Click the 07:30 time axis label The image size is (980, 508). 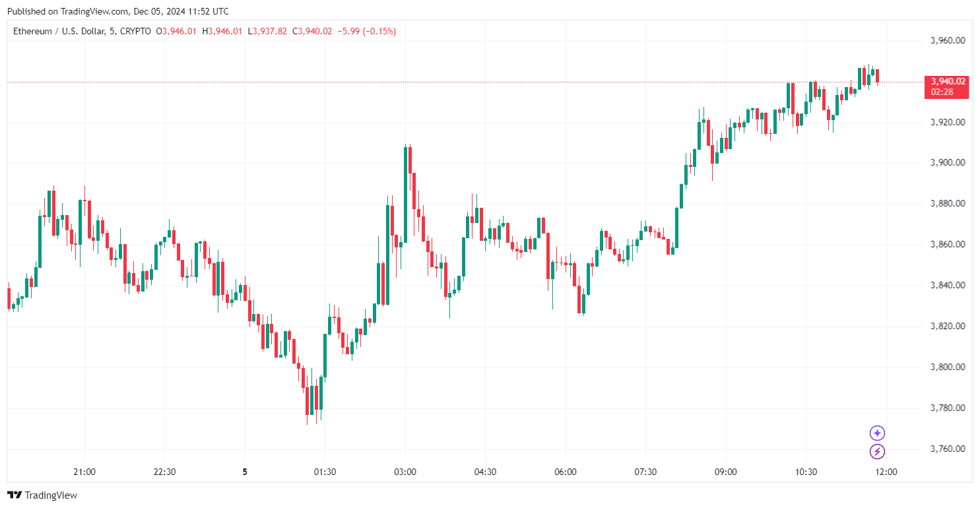(645, 472)
